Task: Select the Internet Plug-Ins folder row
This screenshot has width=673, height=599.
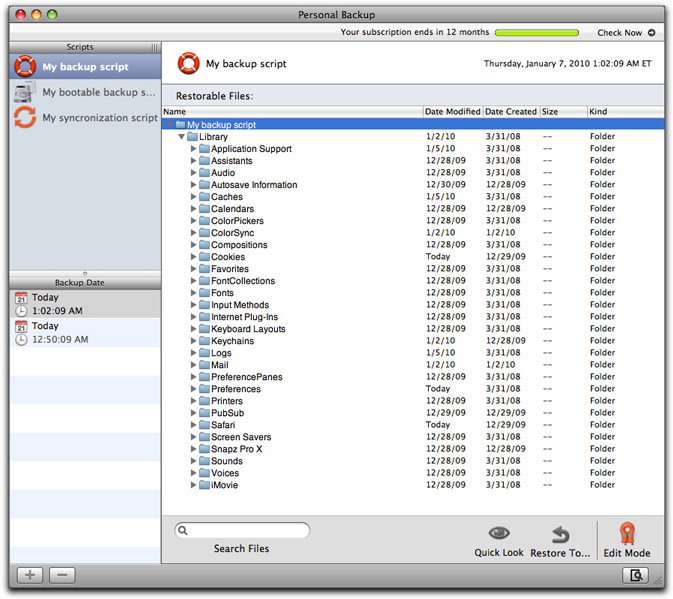Action: (x=413, y=317)
